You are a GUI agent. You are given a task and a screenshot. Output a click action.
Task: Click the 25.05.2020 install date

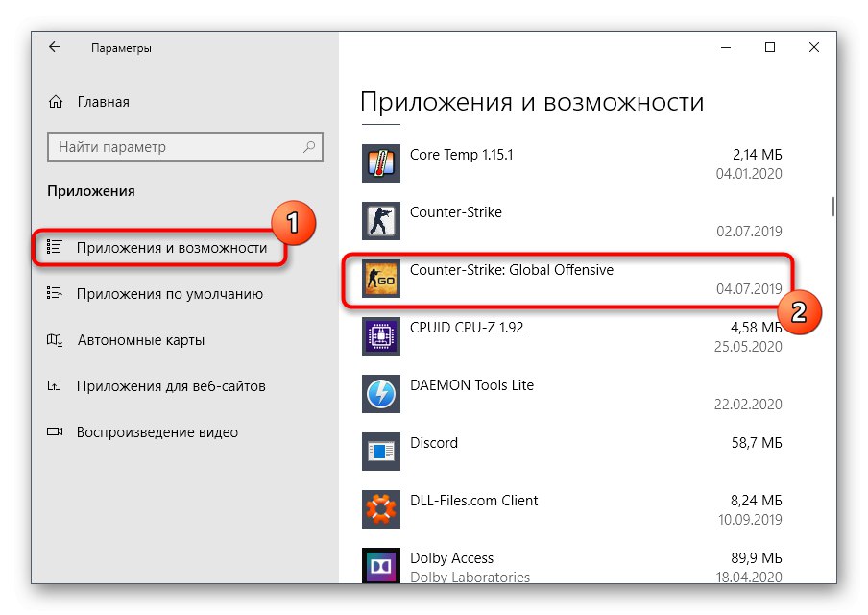tap(748, 347)
